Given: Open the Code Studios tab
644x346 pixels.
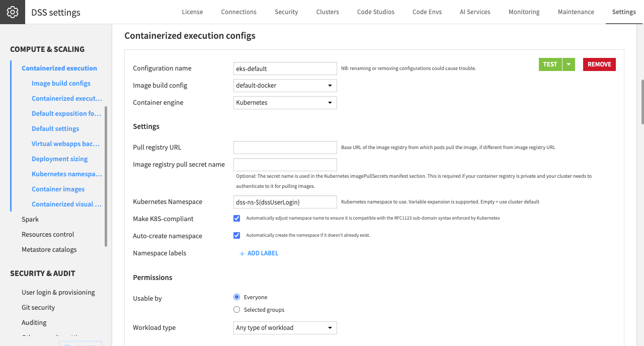Looking at the screenshot, I should pos(376,12).
